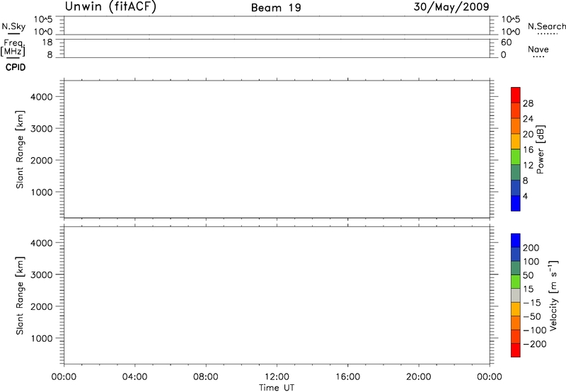Screen dimensions: 566x392
Task: Click the light green power swatch between 12 and 16
Action: [516, 157]
